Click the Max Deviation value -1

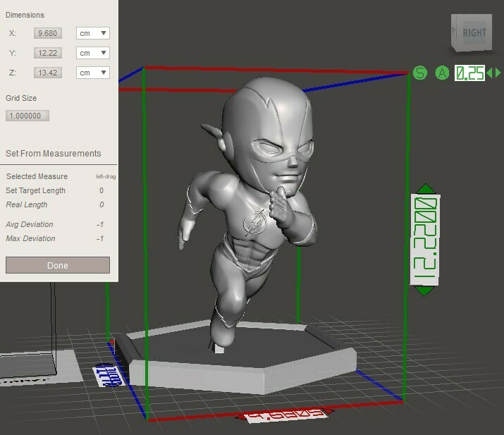(100, 238)
